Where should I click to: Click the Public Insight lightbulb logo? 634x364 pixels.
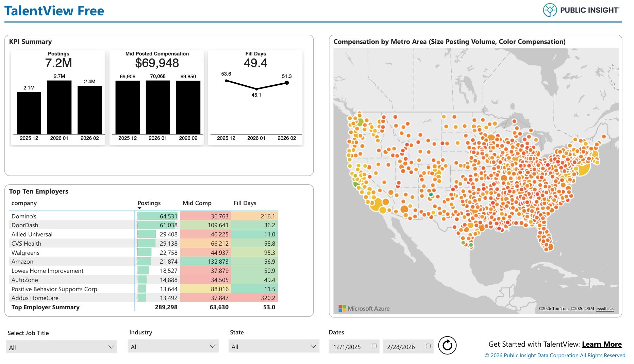coord(550,10)
